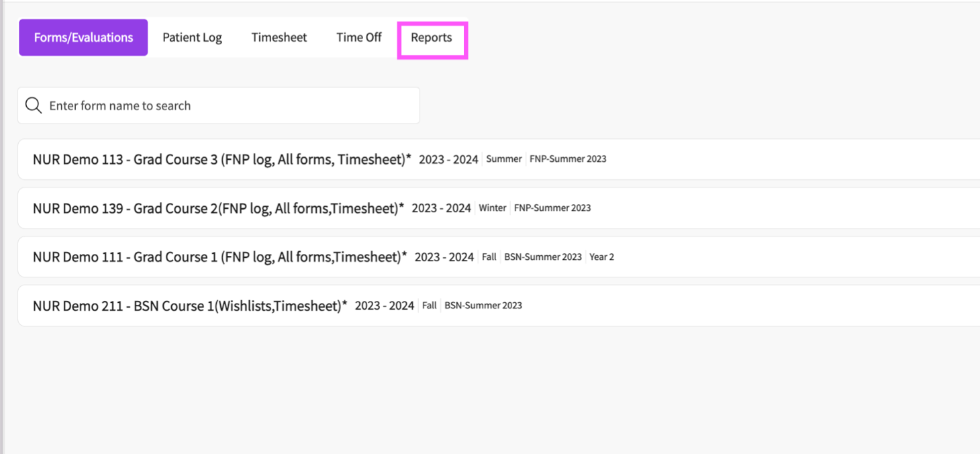980x454 pixels.
Task: Click FNP-Summer 2023 tag on NUR Demo 139
Action: 552,208
